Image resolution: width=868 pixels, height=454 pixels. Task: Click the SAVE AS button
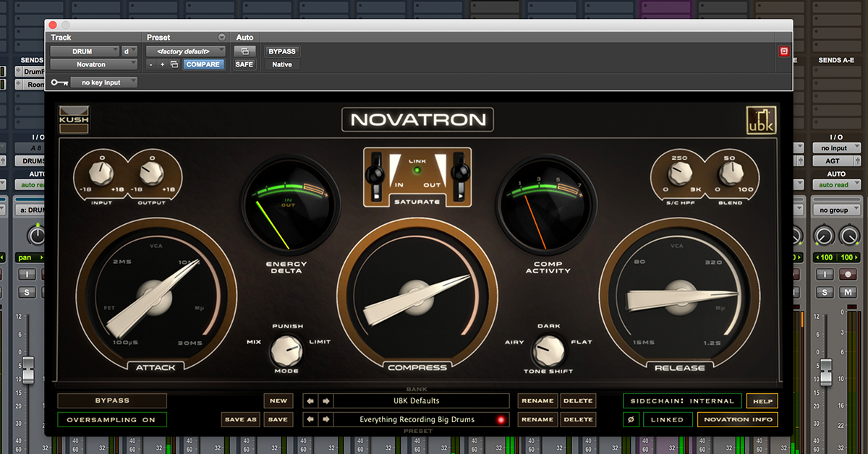[241, 419]
